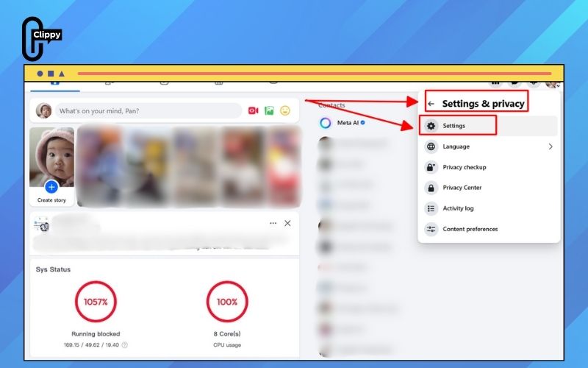
Task: Click the feeling emoji icon
Action: 285,111
